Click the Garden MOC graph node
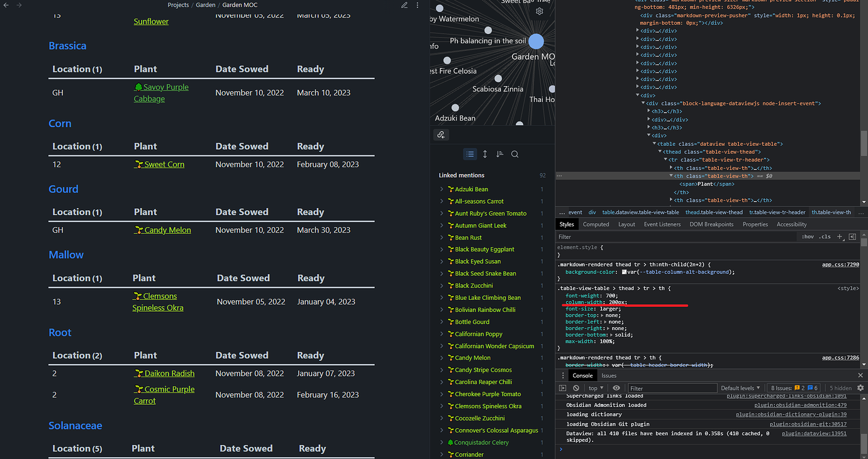The height and width of the screenshot is (459, 868). 536,41
